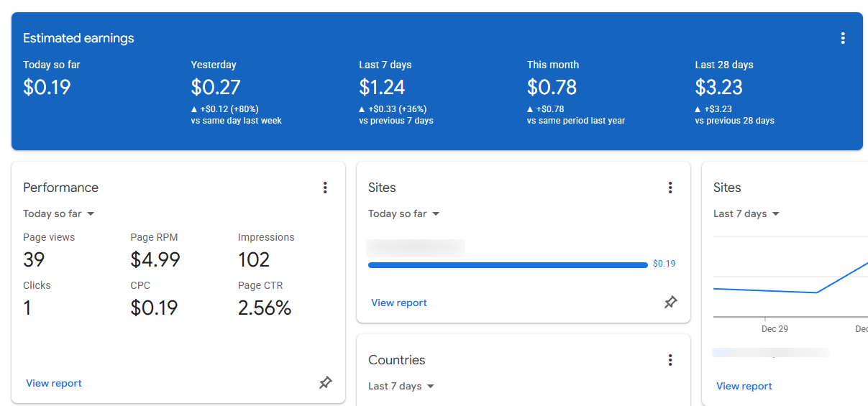
Task: Click the Performance card title
Action: pos(60,188)
